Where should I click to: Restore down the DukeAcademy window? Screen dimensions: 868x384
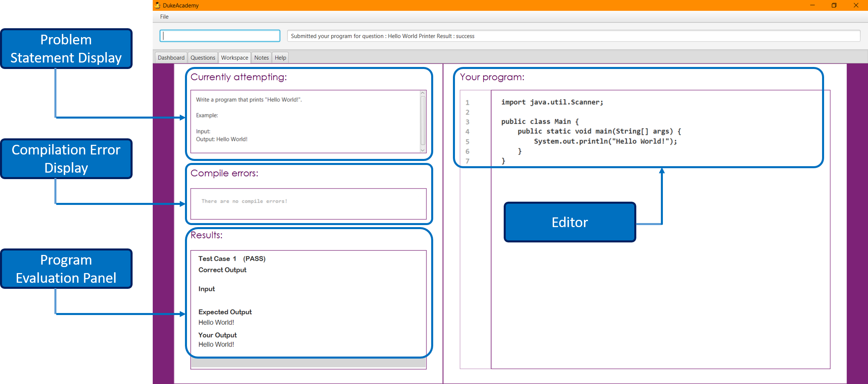tap(834, 5)
